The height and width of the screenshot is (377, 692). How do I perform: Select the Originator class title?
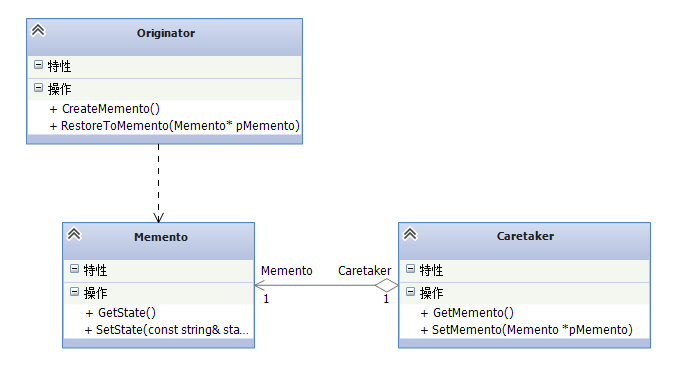pyautogui.click(x=166, y=33)
